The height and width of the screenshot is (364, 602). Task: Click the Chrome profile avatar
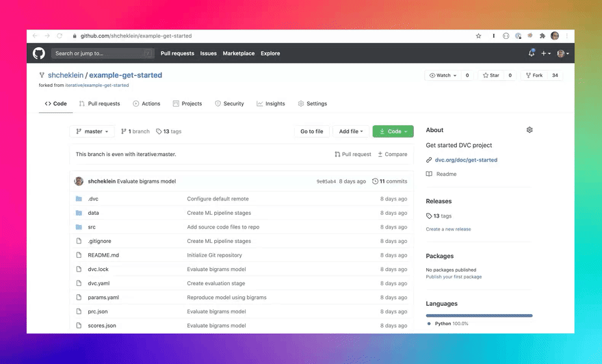pos(554,36)
